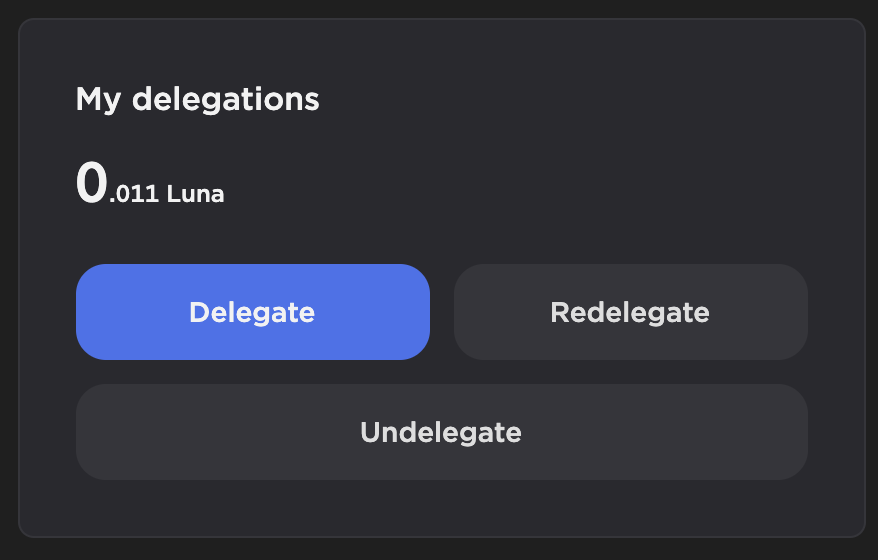Click the word My in card title
The height and width of the screenshot is (560, 878).
(x=99, y=99)
